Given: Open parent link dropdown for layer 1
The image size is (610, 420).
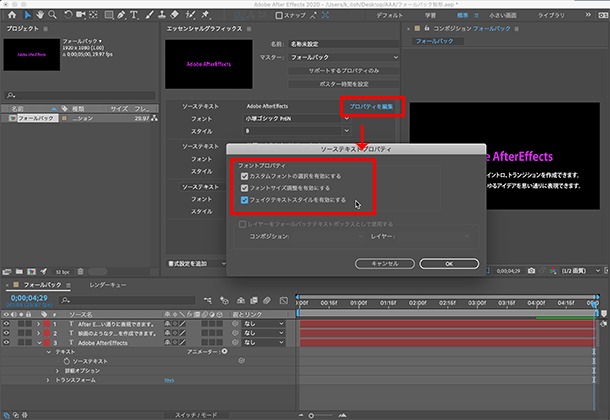Looking at the screenshot, I should [x=263, y=324].
